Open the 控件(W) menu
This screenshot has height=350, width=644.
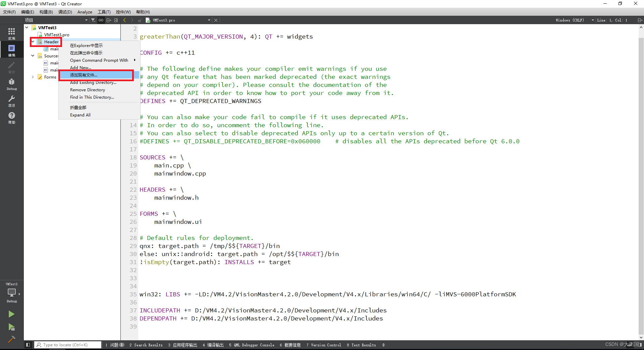coord(123,12)
